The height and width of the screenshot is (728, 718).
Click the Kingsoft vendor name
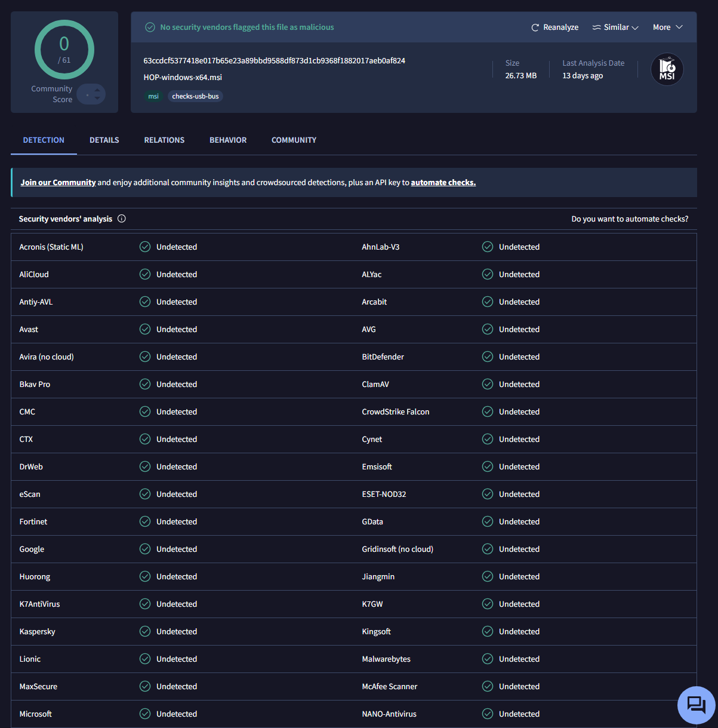click(377, 632)
